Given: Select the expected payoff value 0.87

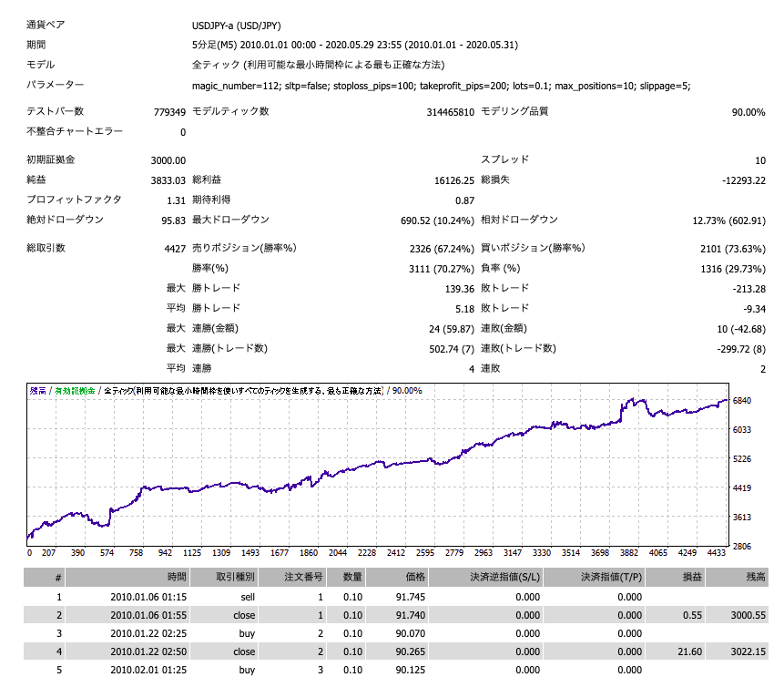Looking at the screenshot, I should point(464,200).
